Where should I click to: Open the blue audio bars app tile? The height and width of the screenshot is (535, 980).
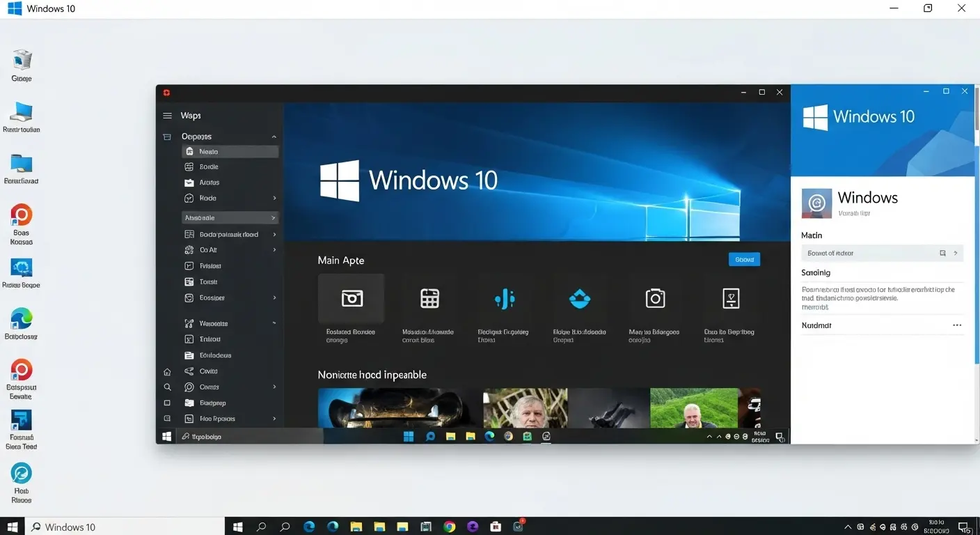[505, 299]
